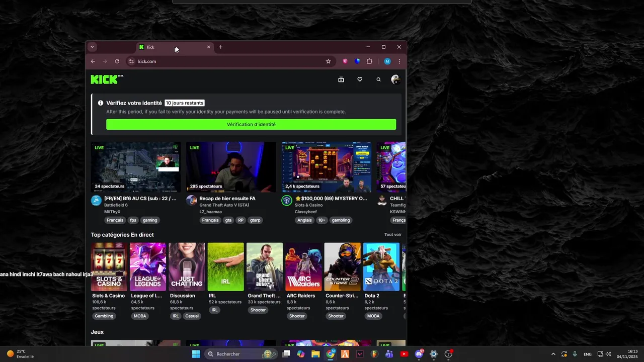Open the Just Chatting Discussion category cover
644x362 pixels.
point(187,267)
